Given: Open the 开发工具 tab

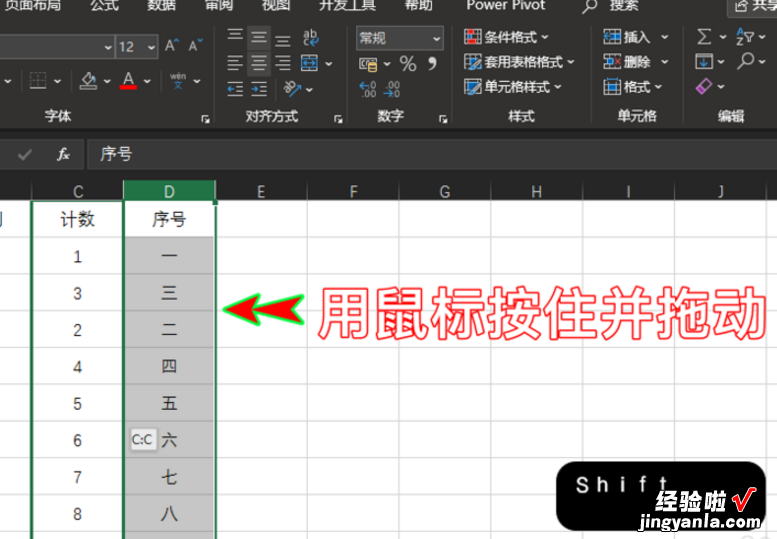Looking at the screenshot, I should 347,5.
